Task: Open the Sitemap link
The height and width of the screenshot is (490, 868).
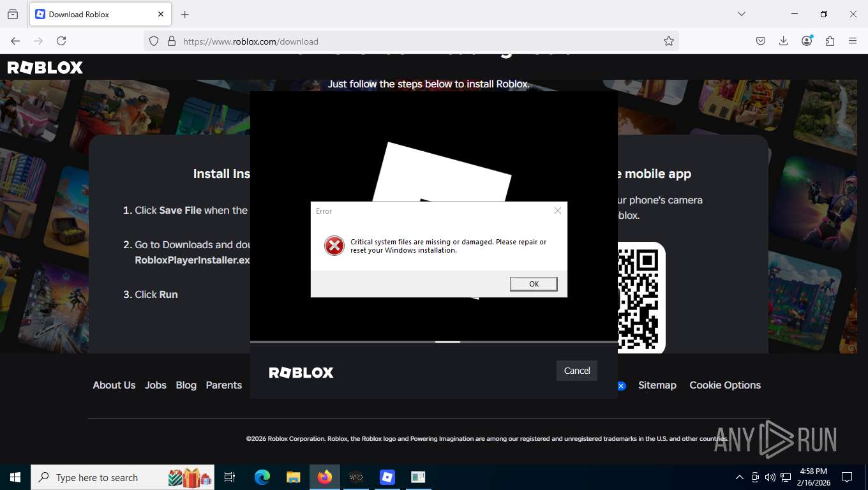Action: (x=657, y=385)
